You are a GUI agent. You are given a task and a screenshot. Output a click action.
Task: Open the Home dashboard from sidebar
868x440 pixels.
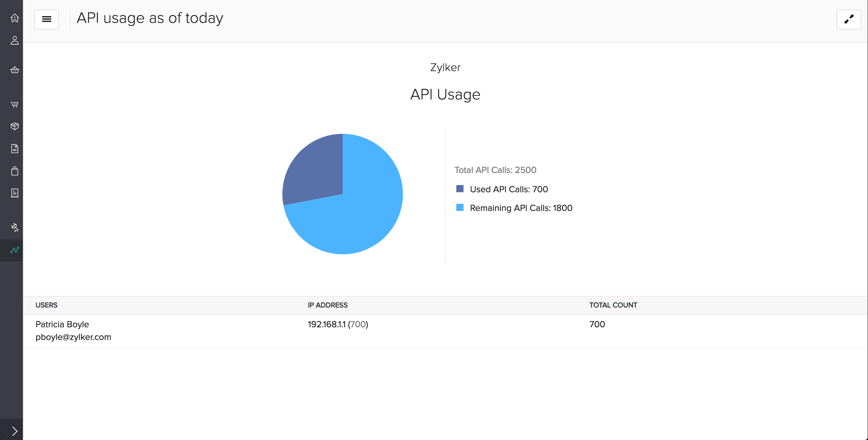click(x=14, y=18)
